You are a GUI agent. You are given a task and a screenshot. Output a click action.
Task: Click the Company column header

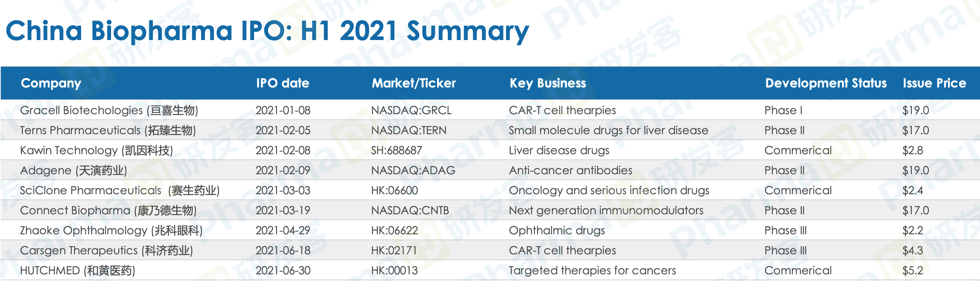point(51,83)
